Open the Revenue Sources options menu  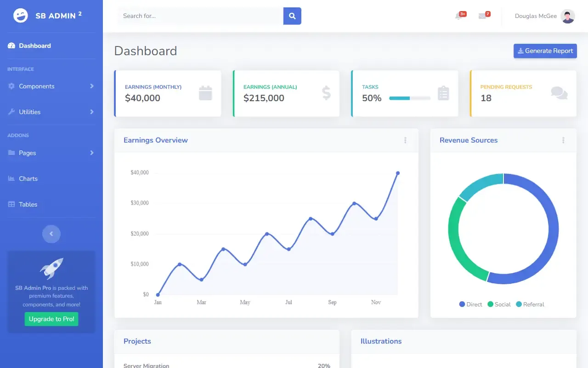[x=563, y=140]
